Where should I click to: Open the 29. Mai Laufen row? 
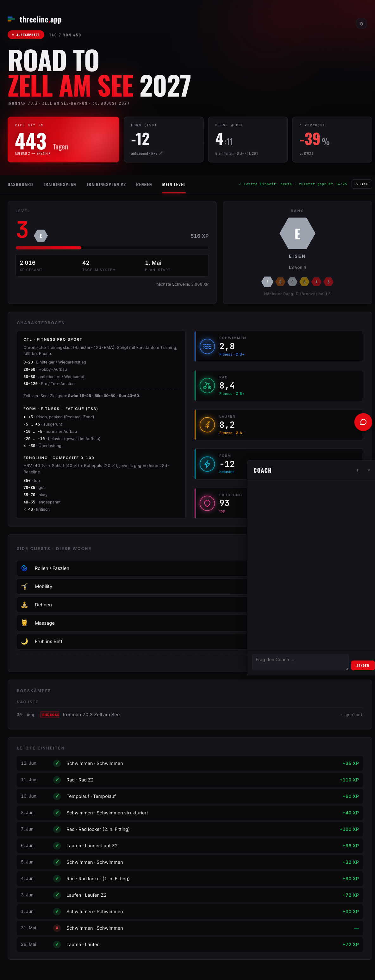(x=190, y=944)
